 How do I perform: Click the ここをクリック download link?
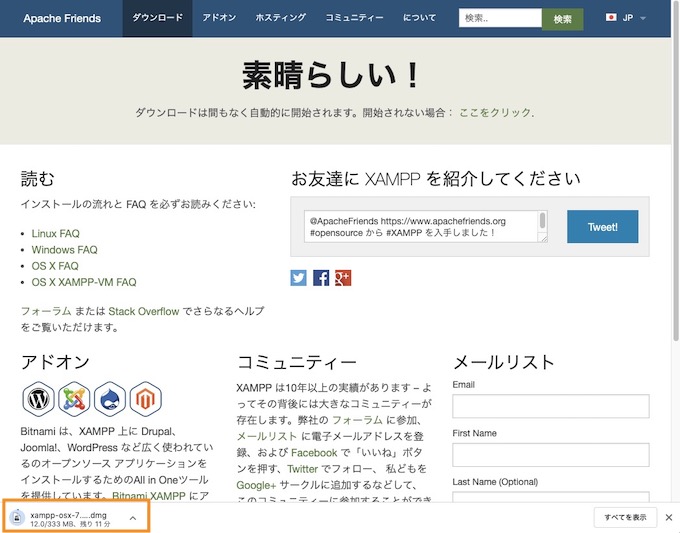(x=495, y=113)
